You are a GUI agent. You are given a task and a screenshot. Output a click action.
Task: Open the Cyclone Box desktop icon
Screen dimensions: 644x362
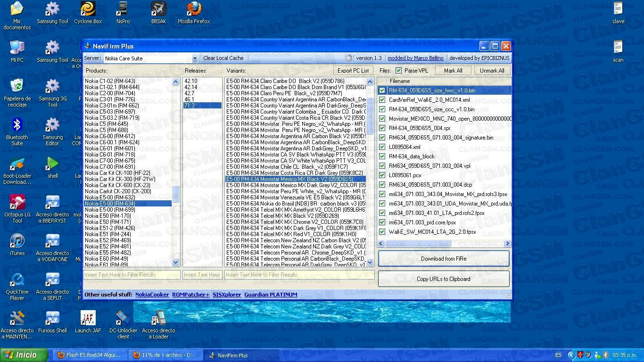(x=88, y=13)
